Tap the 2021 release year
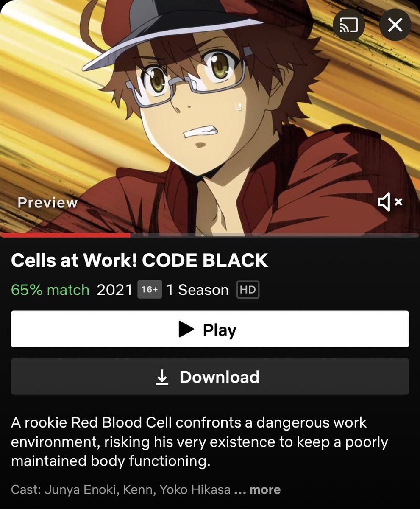The height and width of the screenshot is (509, 420). coord(115,290)
